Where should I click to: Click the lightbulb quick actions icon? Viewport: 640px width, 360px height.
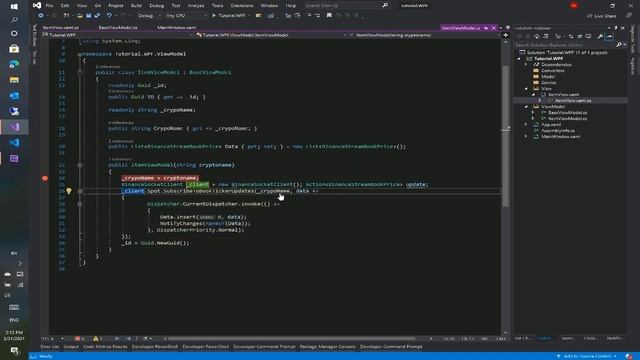(69, 191)
